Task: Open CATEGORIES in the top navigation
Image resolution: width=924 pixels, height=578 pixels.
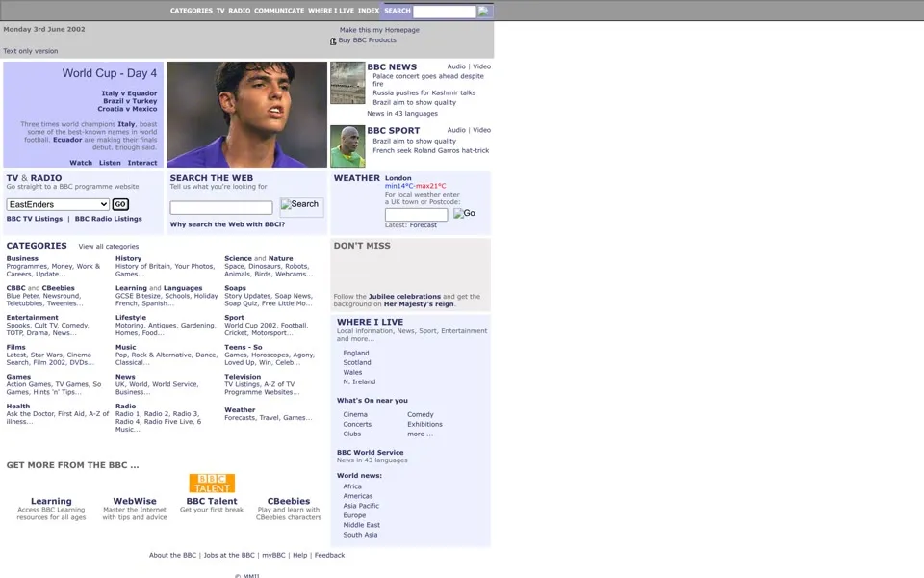Action: pos(191,11)
